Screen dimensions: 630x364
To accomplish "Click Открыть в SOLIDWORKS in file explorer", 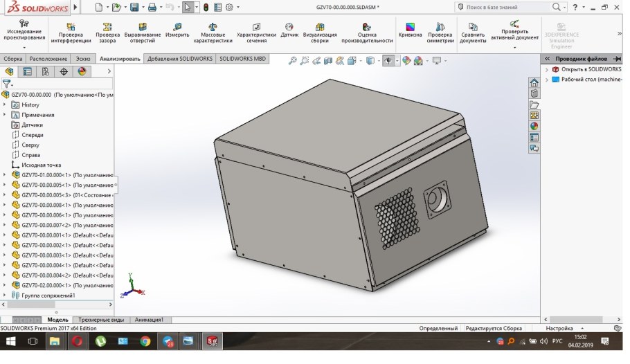I will point(591,70).
